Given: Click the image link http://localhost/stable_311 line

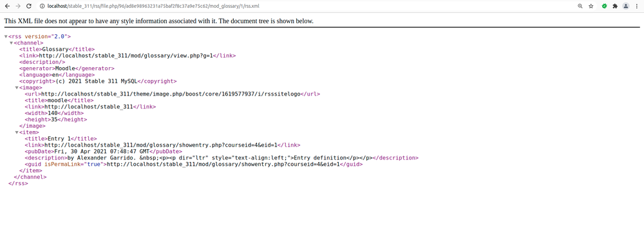Looking at the screenshot, I should tap(90, 106).
